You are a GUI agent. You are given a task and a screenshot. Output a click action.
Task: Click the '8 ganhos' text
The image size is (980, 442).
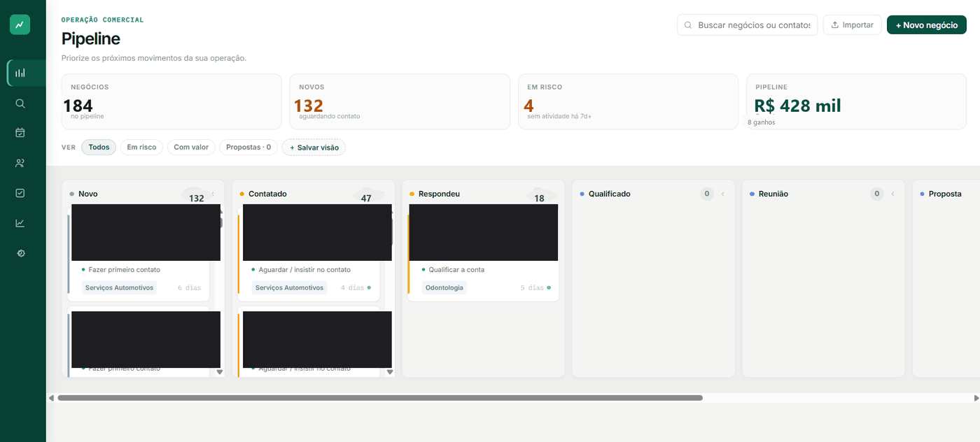pyautogui.click(x=761, y=122)
